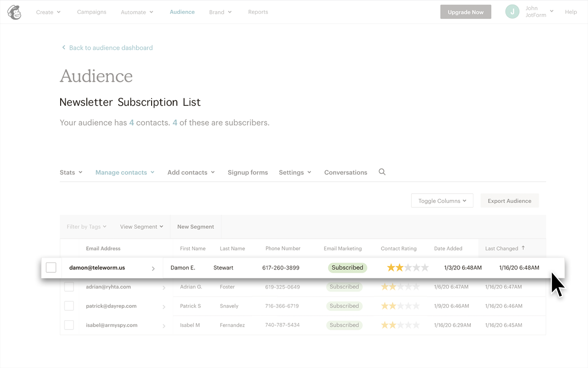Tick the checkbox for patrick@dayrep.com
This screenshot has width=588, height=368.
[69, 306]
